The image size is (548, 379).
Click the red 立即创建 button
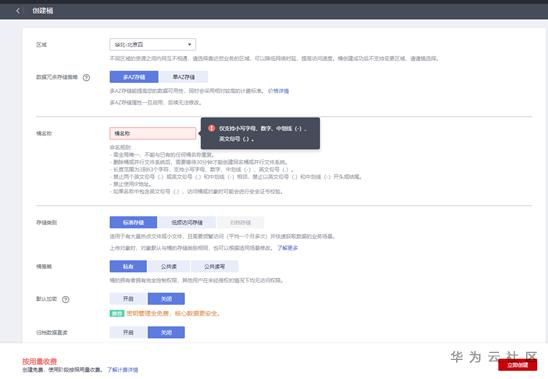[x=518, y=365]
